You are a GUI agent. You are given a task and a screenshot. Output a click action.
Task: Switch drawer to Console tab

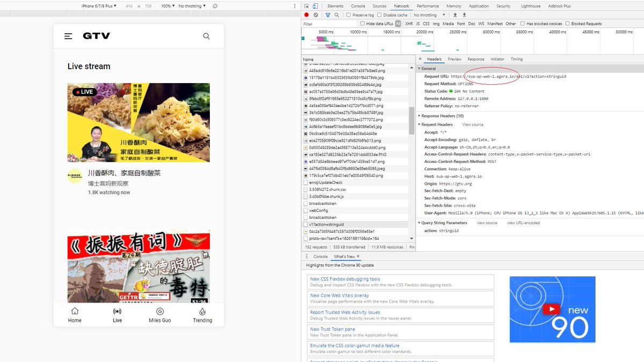[320, 256]
